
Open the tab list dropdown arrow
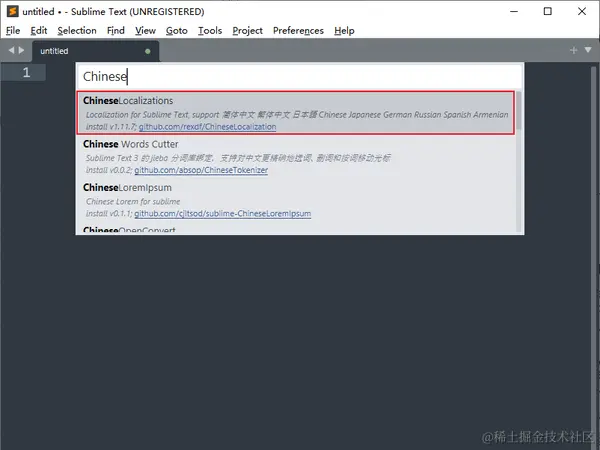click(x=588, y=50)
